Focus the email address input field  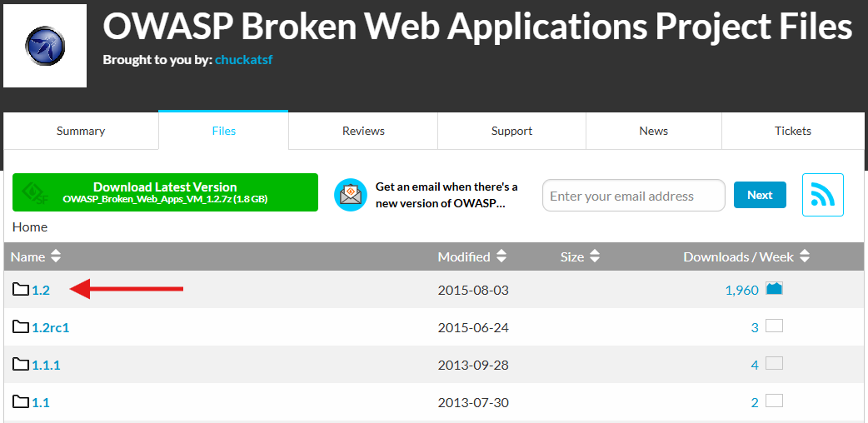click(633, 196)
